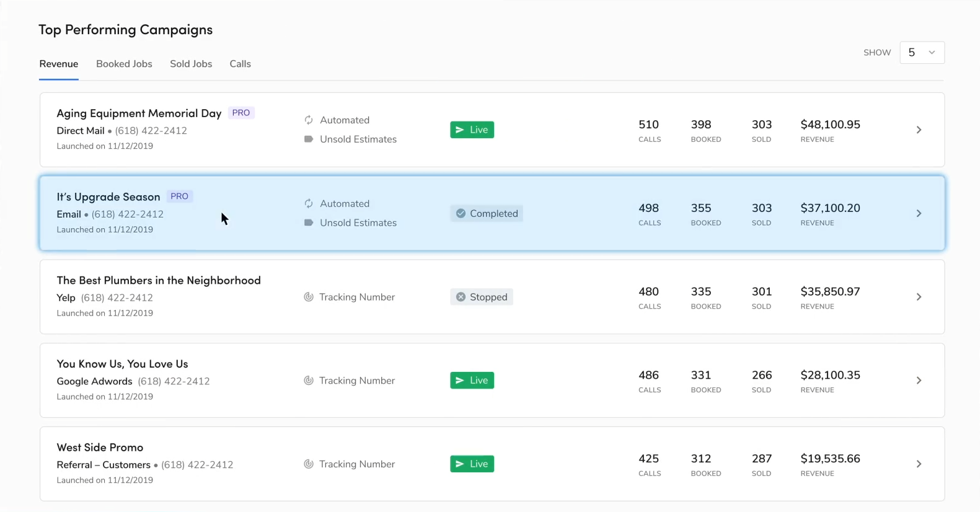Switch to the Revenue tab

coord(59,64)
